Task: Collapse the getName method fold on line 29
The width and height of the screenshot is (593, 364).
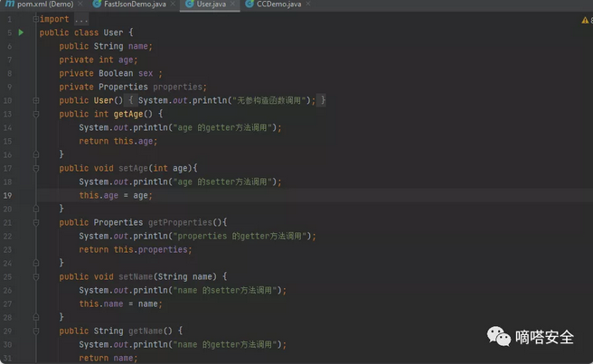Action: coord(36,331)
